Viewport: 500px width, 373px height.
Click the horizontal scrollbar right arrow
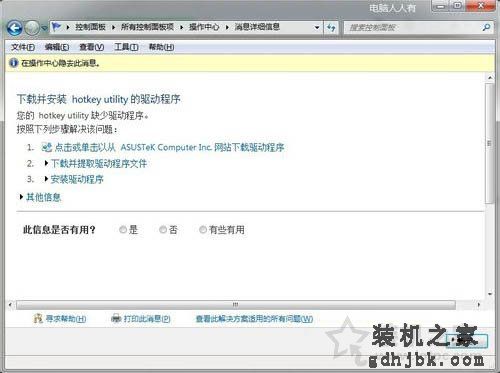(x=479, y=305)
